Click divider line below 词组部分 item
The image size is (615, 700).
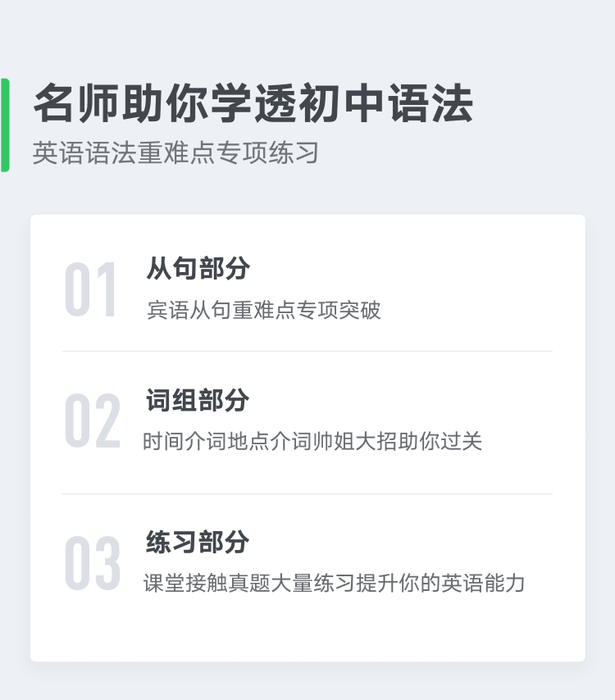[307, 493]
